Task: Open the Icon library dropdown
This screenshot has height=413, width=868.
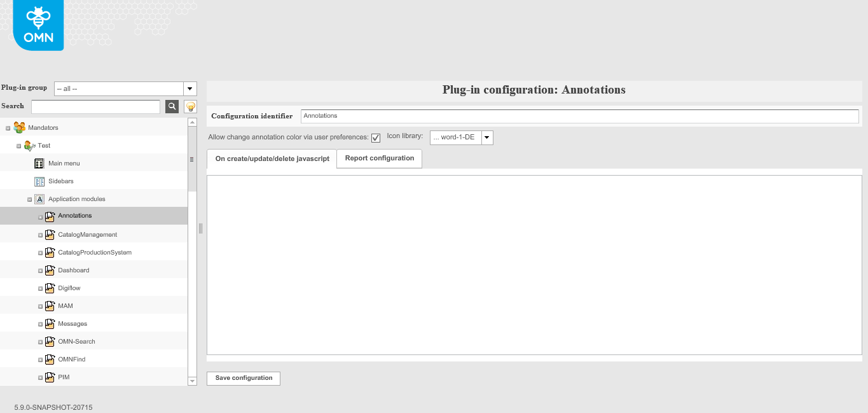Action: tap(486, 137)
